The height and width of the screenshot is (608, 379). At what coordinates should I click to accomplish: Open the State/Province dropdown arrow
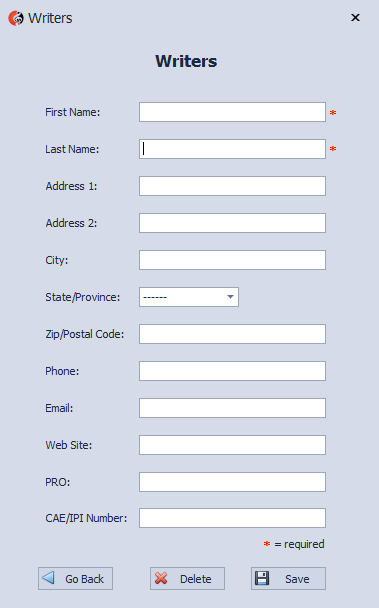(x=230, y=297)
